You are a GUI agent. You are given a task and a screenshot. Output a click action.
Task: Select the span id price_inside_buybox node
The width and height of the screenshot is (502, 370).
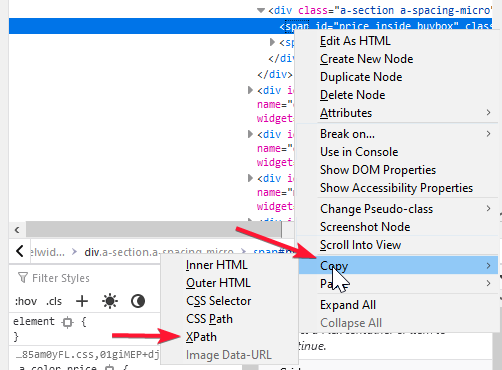point(250,26)
